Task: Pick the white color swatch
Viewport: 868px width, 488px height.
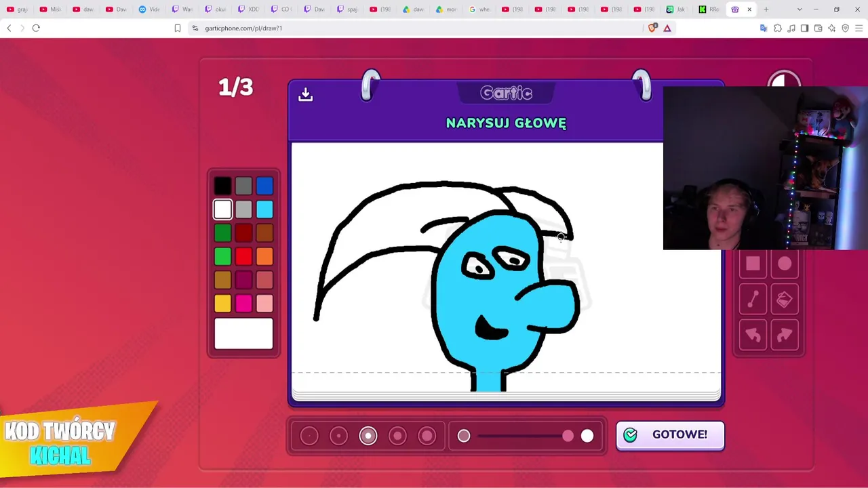Action: click(x=222, y=209)
